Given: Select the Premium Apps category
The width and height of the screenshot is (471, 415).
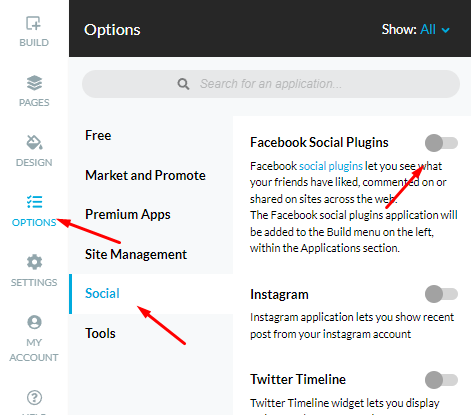Looking at the screenshot, I should coord(128,214).
